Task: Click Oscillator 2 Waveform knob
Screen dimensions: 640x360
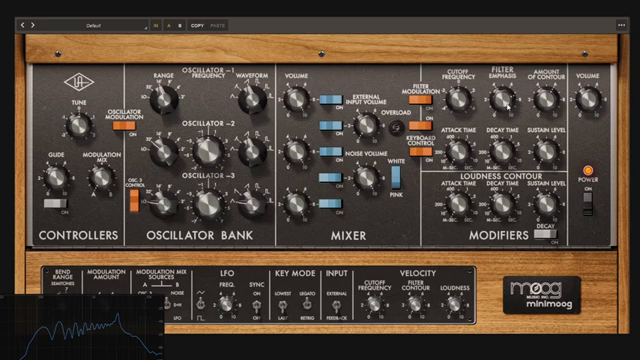Action: pyautogui.click(x=252, y=151)
